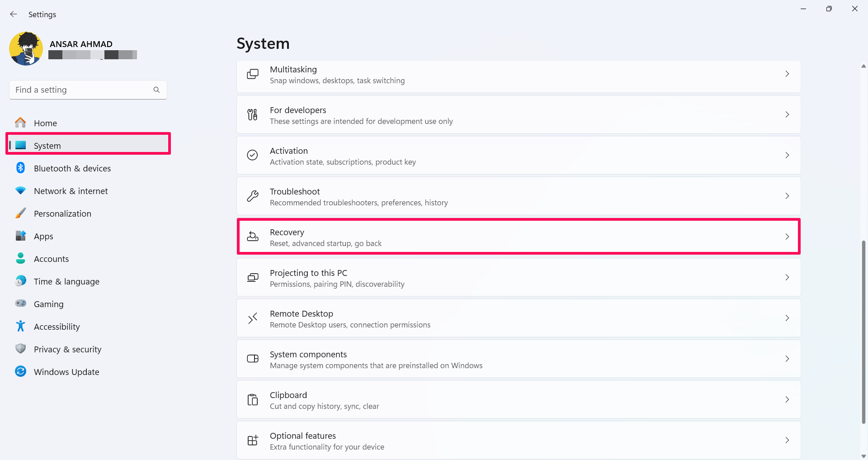Select Bluetooth & devices in sidebar

(x=72, y=168)
